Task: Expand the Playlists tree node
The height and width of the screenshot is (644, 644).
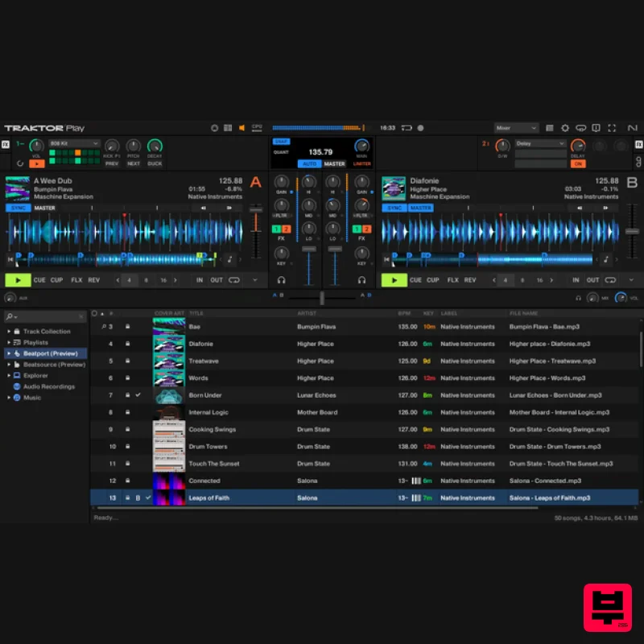Action: pos(9,342)
